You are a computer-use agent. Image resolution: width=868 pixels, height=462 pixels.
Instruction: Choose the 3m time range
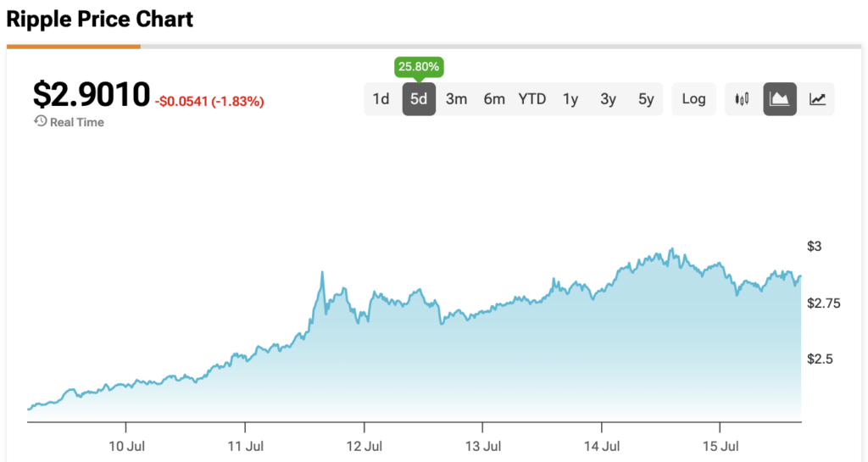pos(456,99)
